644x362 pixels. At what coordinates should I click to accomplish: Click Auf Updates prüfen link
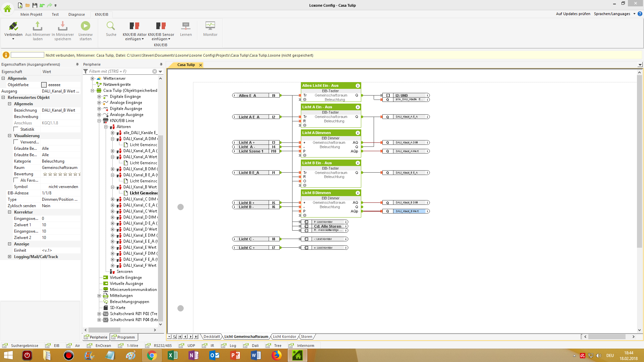point(573,14)
